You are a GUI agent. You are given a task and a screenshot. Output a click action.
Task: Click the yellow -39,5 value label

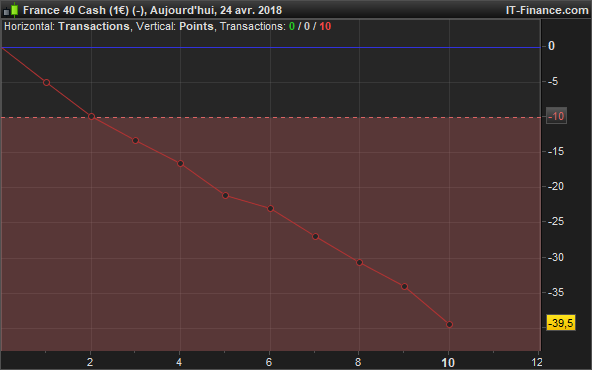pos(561,323)
